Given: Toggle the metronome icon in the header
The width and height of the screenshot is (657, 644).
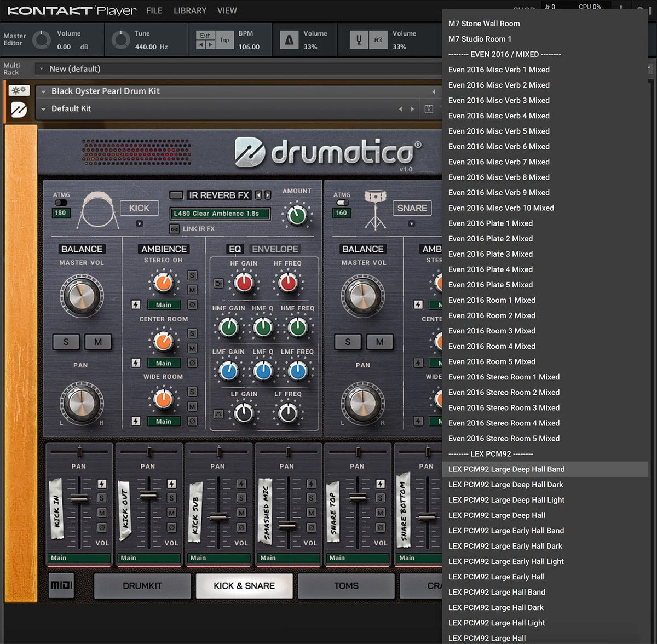Looking at the screenshot, I should coord(290,39).
